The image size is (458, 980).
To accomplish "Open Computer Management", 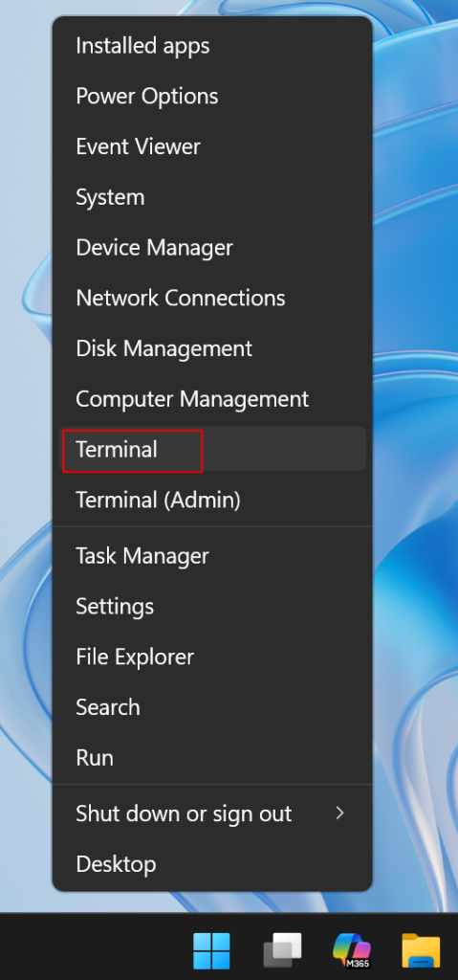I will click(212, 399).
